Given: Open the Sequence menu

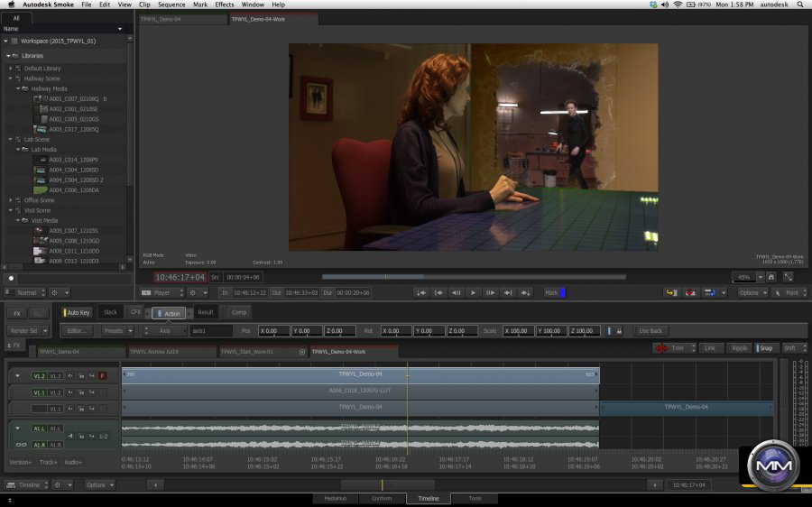Looking at the screenshot, I should (x=171, y=5).
